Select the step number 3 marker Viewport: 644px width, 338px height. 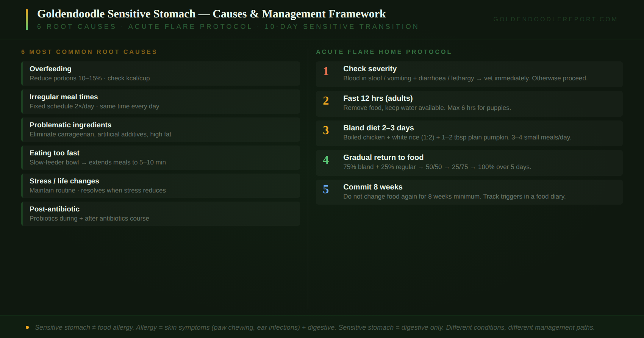pos(326,130)
